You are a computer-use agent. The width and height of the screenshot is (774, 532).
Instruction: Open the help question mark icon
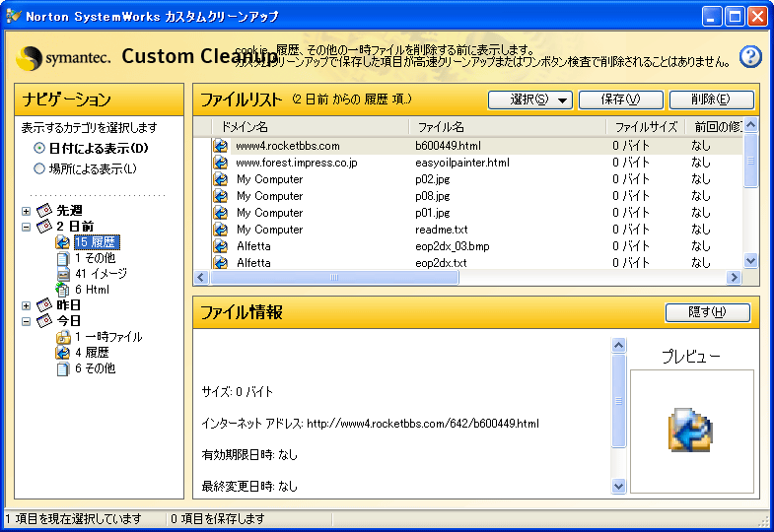[750, 57]
